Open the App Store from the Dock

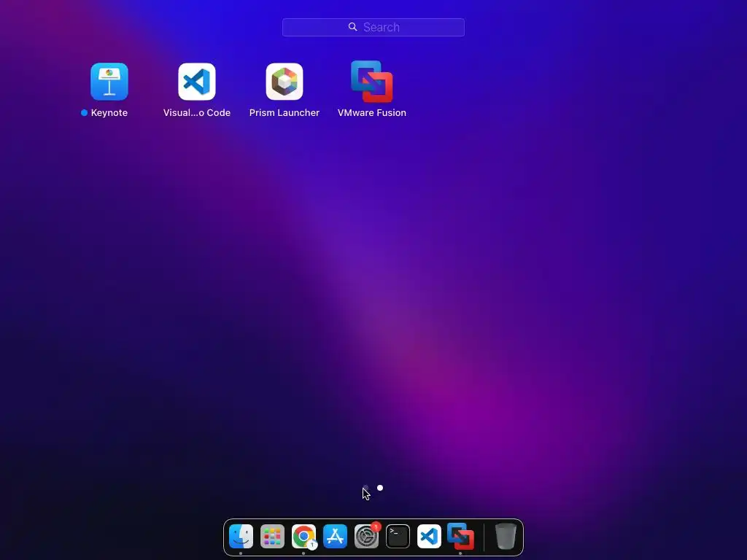336,536
